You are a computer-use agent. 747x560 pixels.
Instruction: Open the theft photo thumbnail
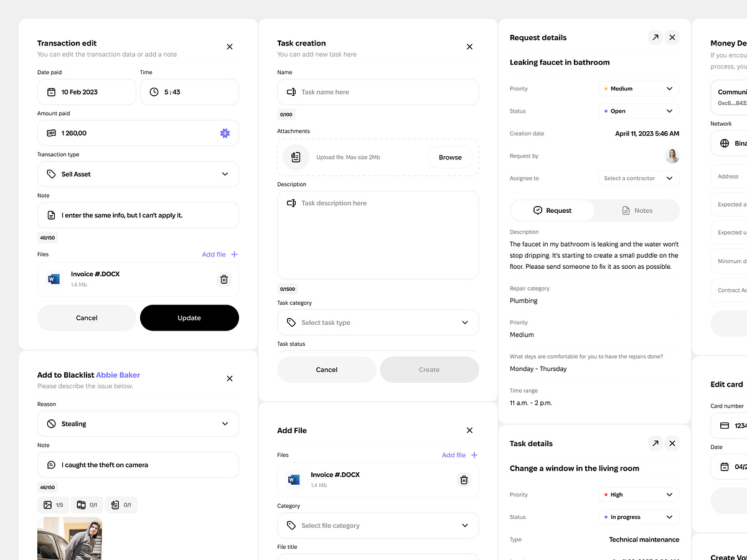tap(70, 539)
